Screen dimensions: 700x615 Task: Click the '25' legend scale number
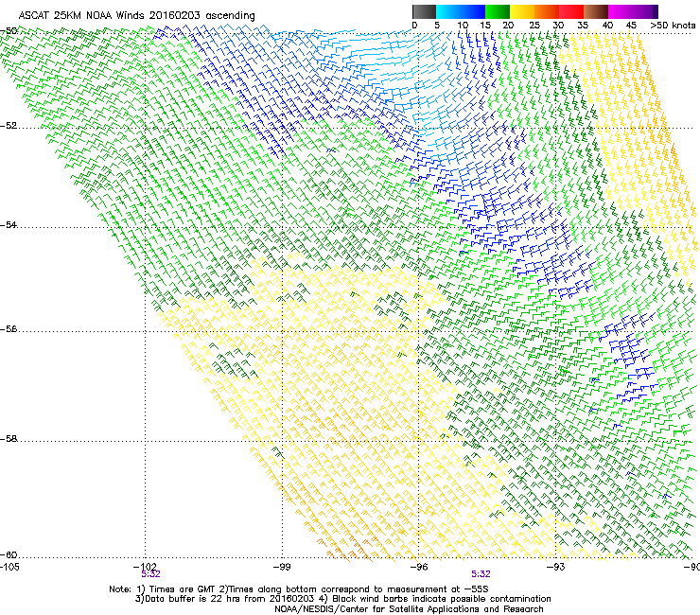534,26
